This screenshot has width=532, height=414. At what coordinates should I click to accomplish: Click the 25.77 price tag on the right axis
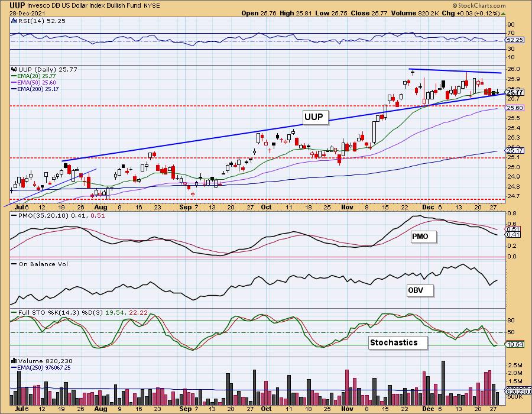coord(515,92)
